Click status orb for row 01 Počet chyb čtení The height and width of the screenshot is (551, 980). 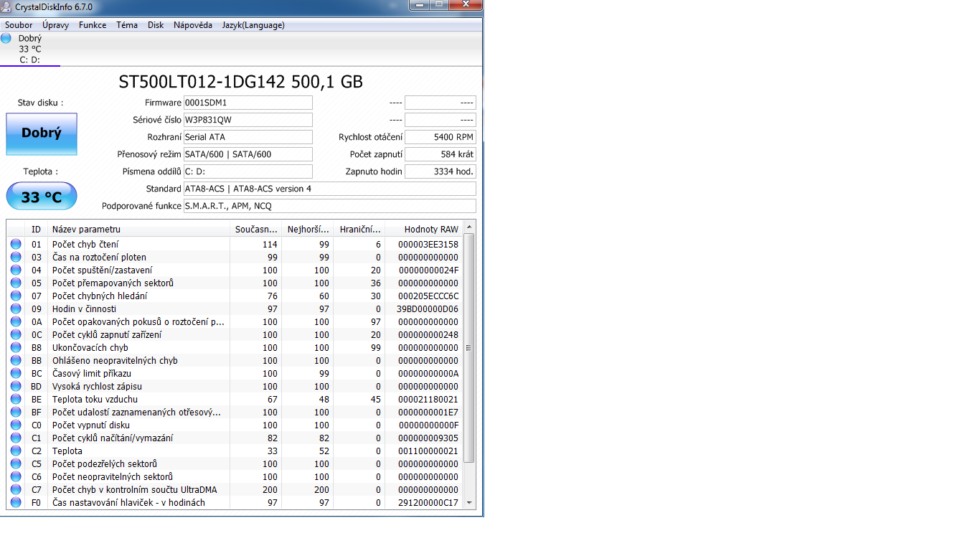pyautogui.click(x=16, y=245)
